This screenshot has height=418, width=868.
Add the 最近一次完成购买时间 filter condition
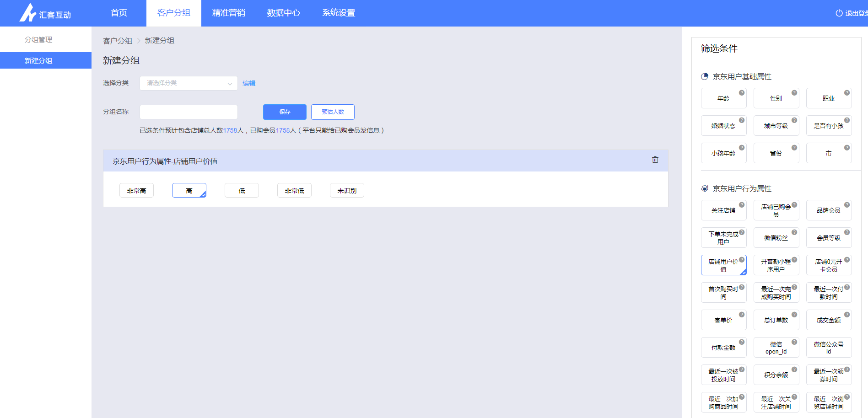coord(776,293)
